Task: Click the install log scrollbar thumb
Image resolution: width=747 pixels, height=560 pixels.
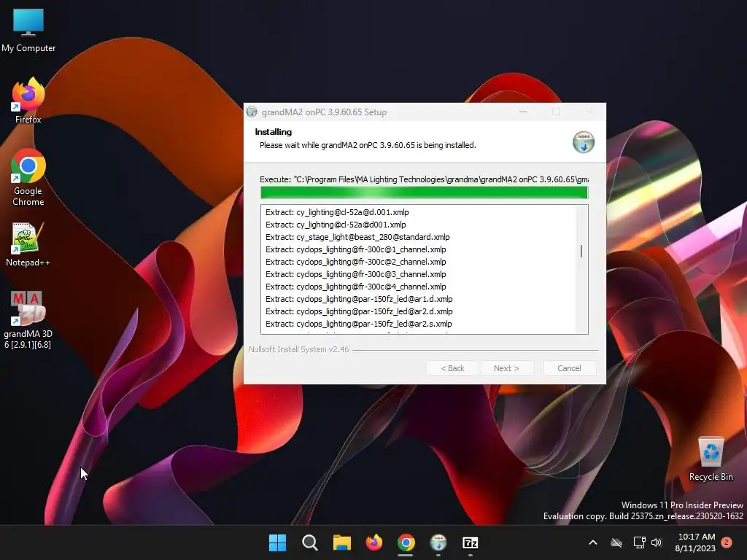Action: (x=581, y=251)
